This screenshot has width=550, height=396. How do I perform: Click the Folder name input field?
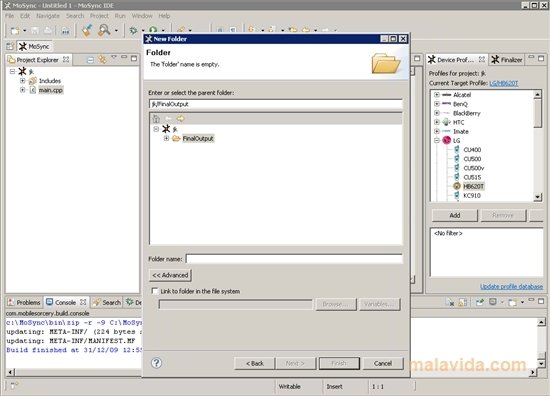(x=294, y=259)
